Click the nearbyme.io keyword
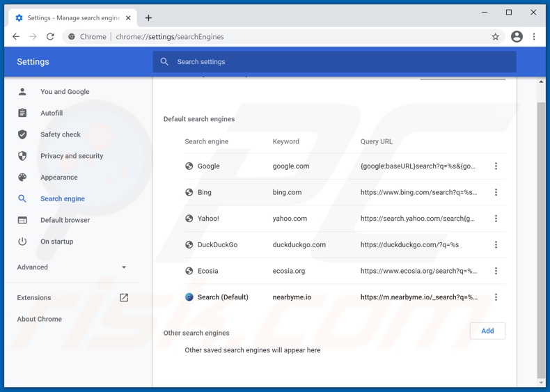This screenshot has width=550, height=392. pos(292,297)
